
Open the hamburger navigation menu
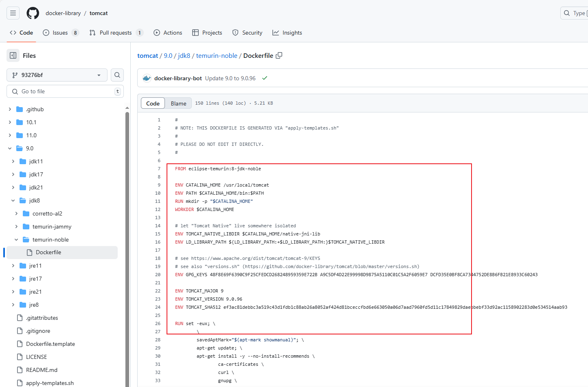[x=13, y=13]
